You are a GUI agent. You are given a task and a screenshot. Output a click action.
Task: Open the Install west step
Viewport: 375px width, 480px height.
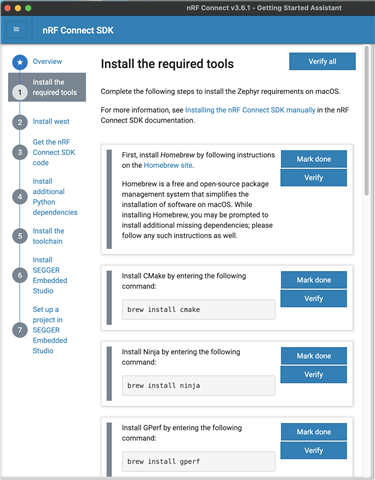[51, 121]
